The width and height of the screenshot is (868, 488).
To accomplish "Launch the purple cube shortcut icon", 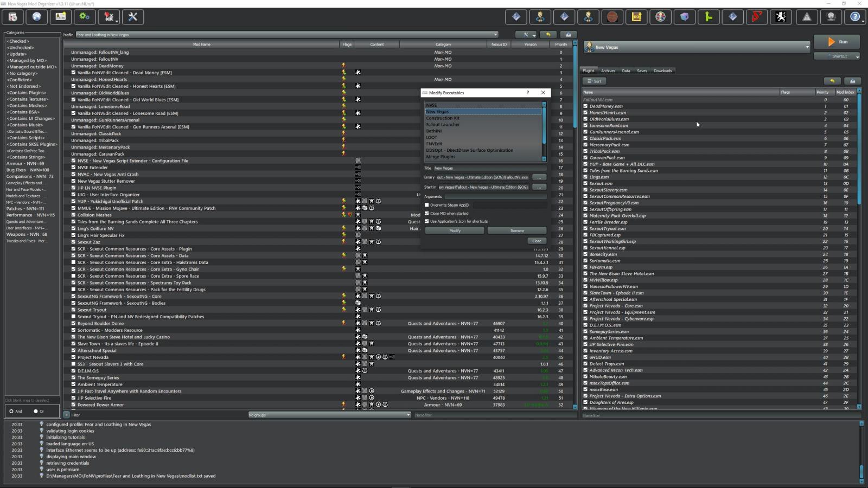I will coord(685,17).
